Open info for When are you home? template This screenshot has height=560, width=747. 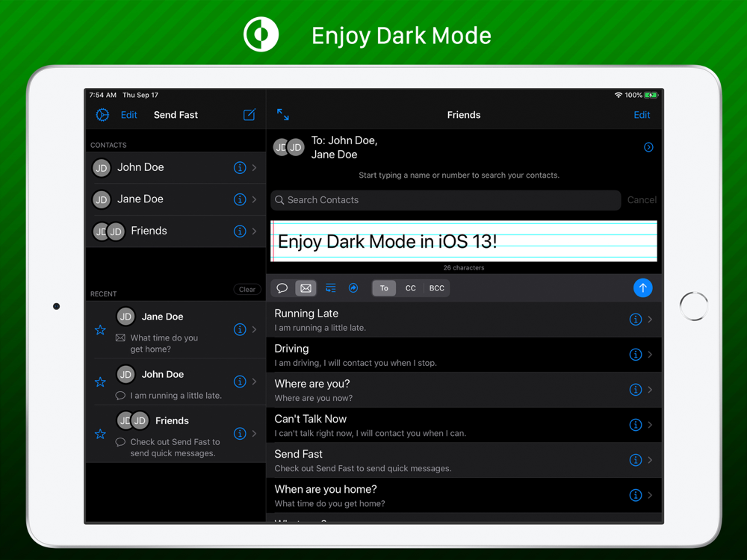tap(636, 495)
